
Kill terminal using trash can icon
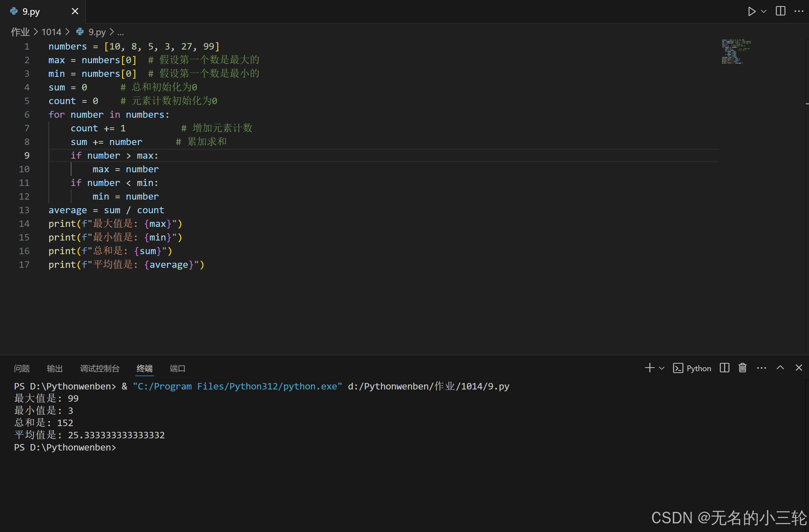click(743, 368)
